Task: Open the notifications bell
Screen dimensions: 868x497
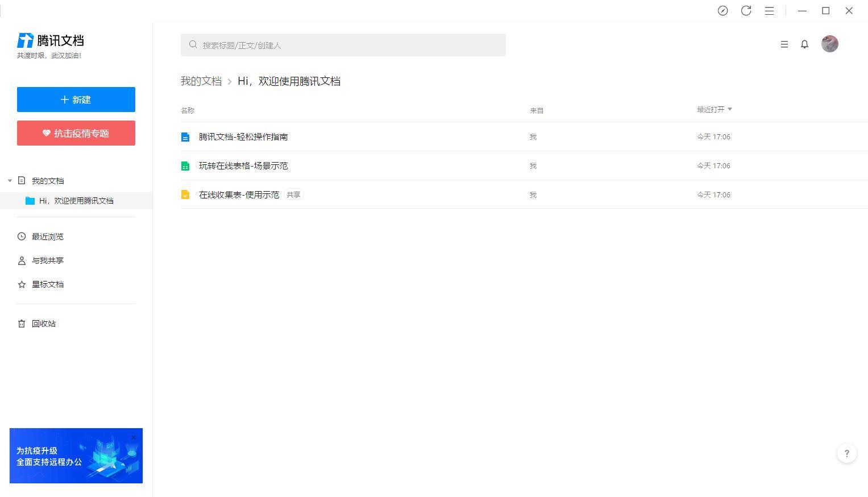Action: click(x=804, y=44)
